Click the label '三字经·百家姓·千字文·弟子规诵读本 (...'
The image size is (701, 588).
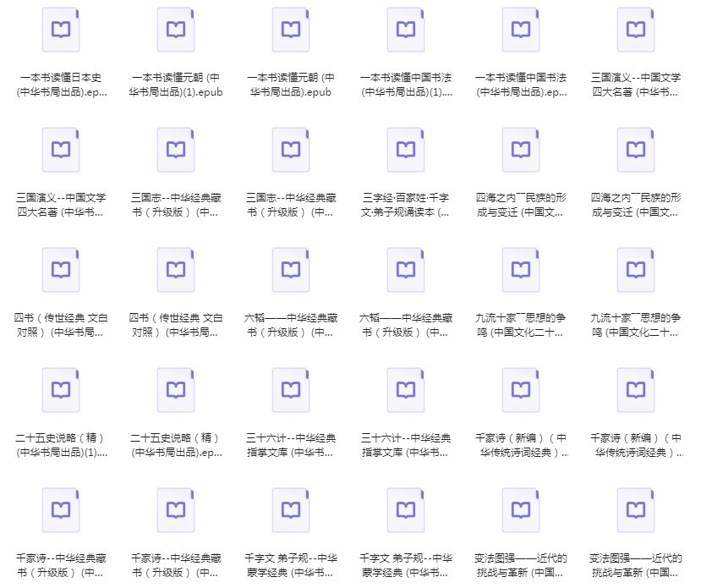pos(406,205)
